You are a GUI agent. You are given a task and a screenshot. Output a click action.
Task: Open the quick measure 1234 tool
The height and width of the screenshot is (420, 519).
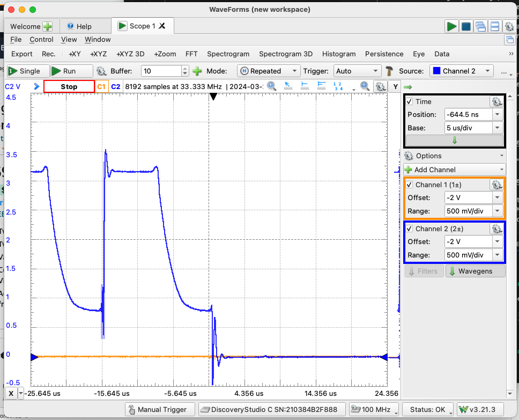click(x=339, y=86)
